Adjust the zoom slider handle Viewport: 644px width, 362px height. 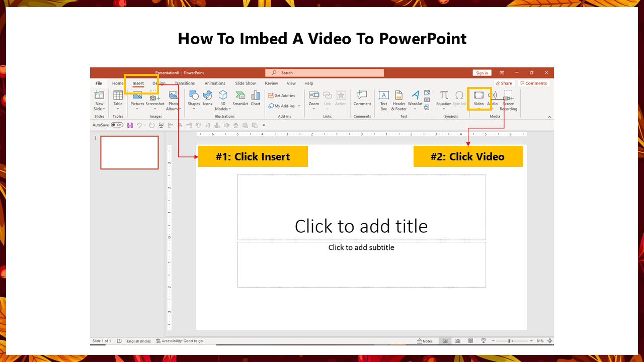click(510, 341)
